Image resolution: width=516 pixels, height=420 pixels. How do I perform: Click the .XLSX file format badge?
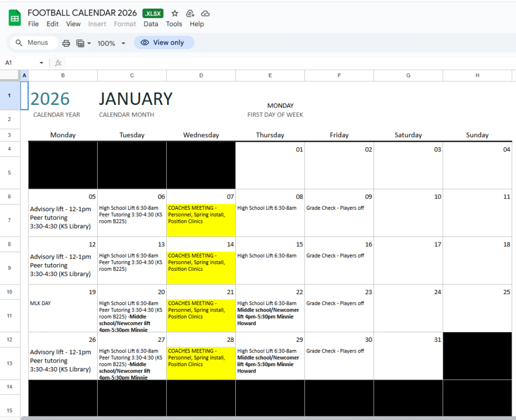coord(153,14)
